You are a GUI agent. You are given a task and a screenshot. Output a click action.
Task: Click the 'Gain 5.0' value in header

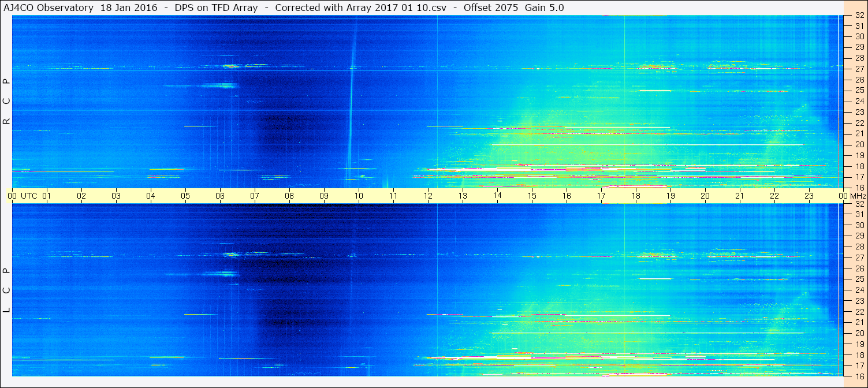(545, 8)
